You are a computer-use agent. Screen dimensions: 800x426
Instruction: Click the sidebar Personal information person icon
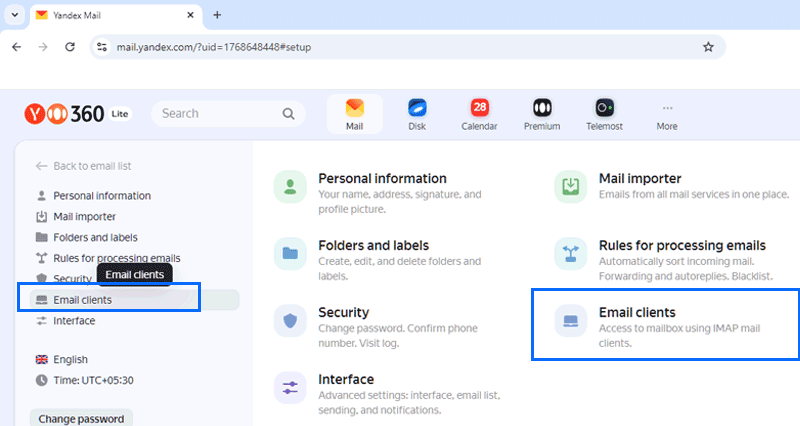(x=41, y=196)
